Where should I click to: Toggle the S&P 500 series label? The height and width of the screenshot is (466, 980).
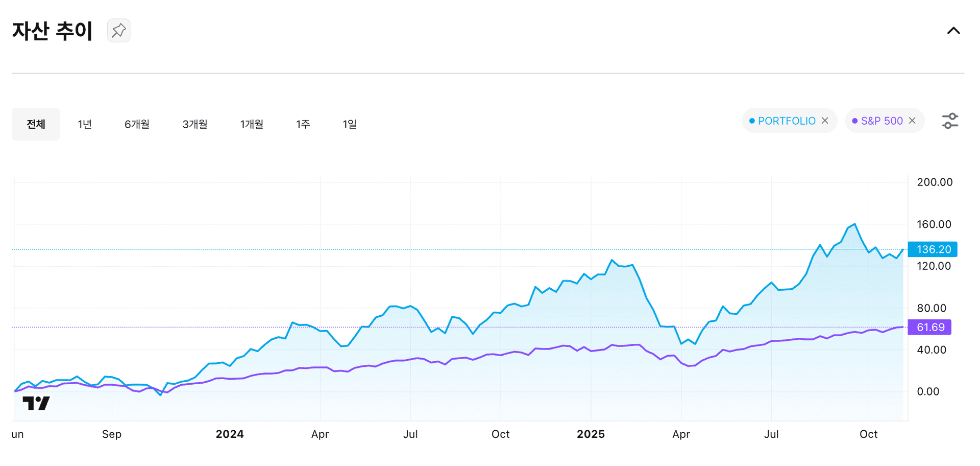(x=881, y=121)
